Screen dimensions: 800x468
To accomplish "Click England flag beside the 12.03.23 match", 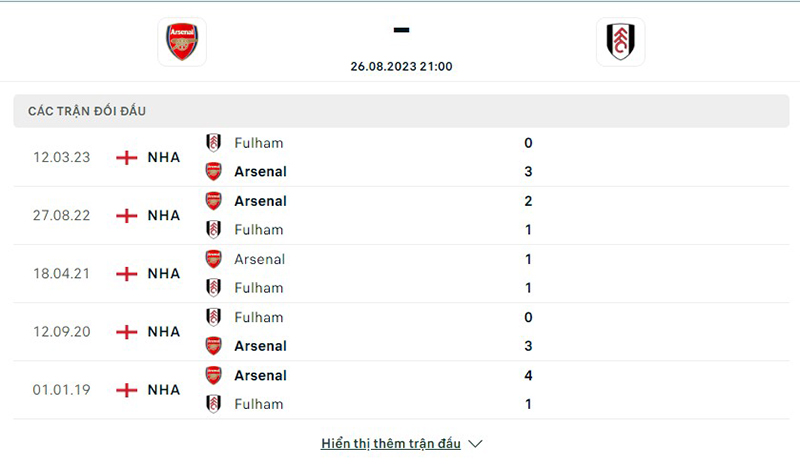I will 127,157.
